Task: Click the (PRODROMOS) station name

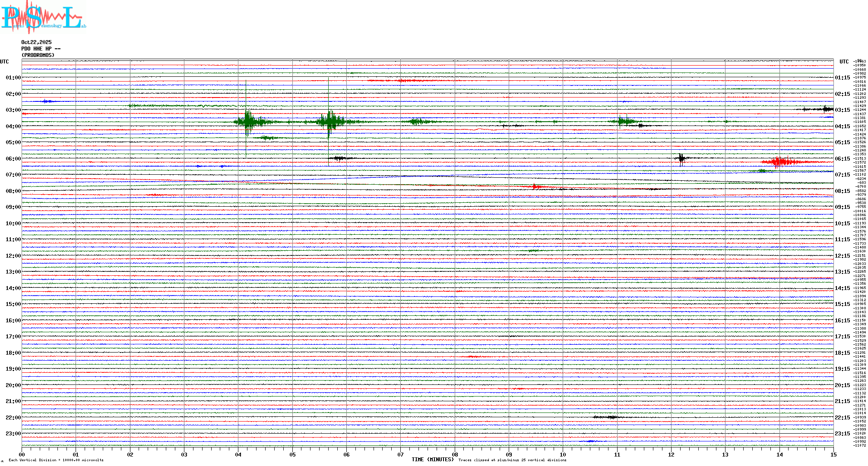Action: coord(38,55)
